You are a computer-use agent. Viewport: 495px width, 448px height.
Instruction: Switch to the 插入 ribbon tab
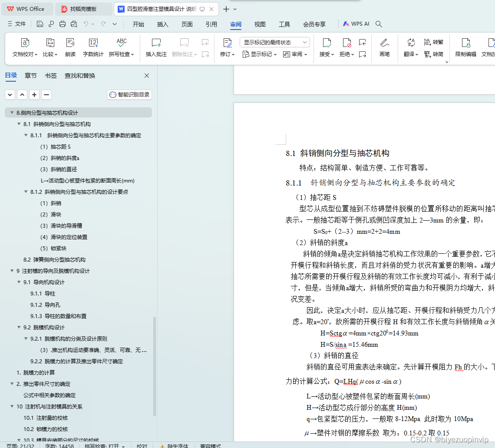click(x=162, y=24)
